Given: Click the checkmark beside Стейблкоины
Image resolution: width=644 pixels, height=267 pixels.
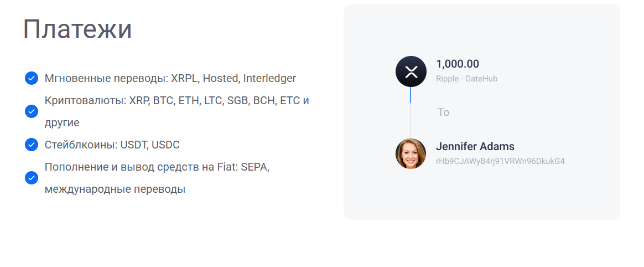Looking at the screenshot, I should 32,145.
